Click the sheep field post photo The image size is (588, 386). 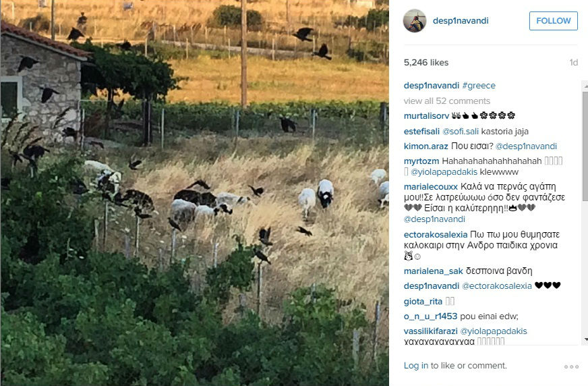pyautogui.click(x=195, y=193)
